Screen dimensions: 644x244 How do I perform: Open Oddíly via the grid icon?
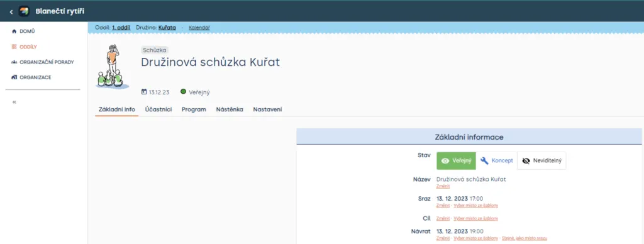[14, 47]
